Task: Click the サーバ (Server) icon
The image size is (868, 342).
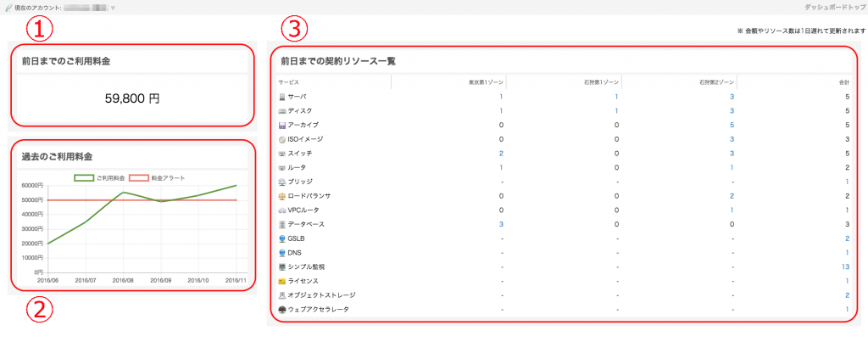Action: pyautogui.click(x=282, y=97)
